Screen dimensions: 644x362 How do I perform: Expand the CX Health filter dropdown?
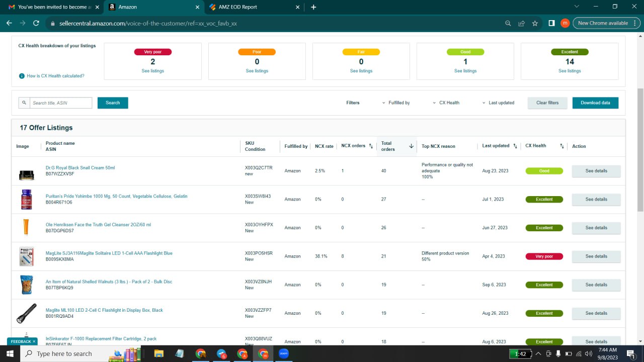click(x=446, y=103)
